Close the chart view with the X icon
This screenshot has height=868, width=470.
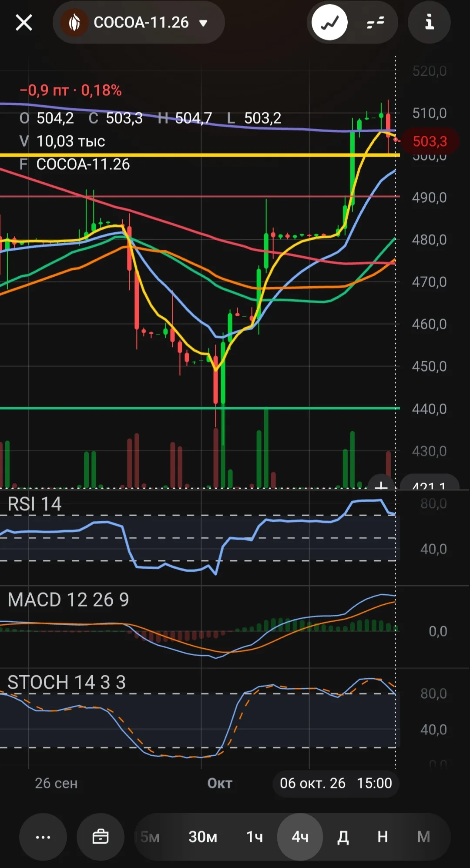pyautogui.click(x=24, y=23)
